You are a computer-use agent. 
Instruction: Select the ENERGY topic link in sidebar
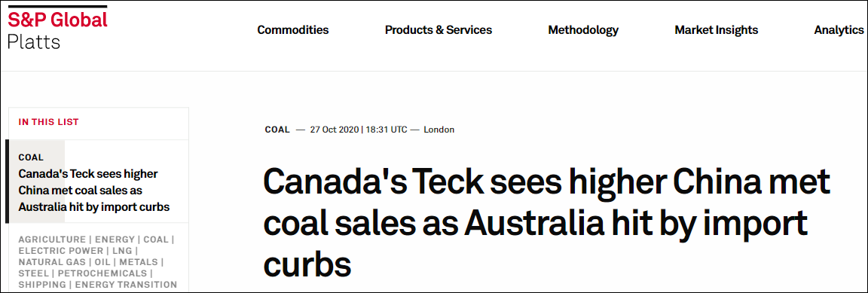tap(115, 240)
